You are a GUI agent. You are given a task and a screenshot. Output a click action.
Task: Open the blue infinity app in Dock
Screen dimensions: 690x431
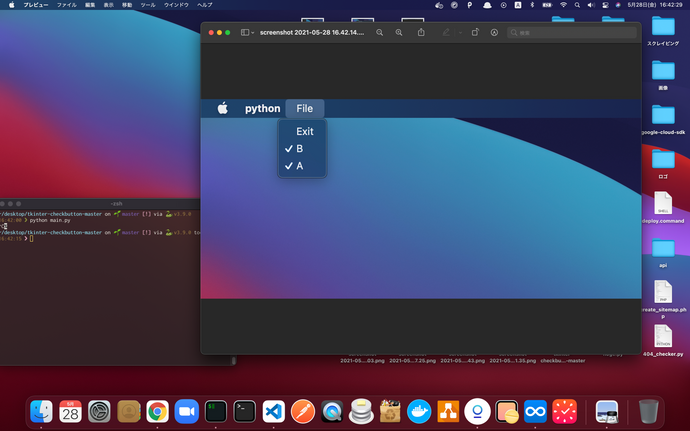(x=535, y=412)
